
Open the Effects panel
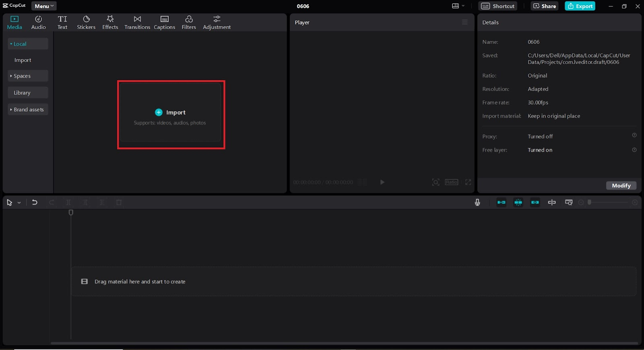(110, 23)
